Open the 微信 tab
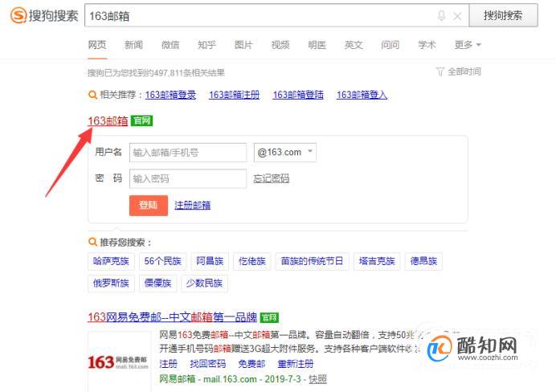The width and height of the screenshot is (556, 392). (x=170, y=45)
